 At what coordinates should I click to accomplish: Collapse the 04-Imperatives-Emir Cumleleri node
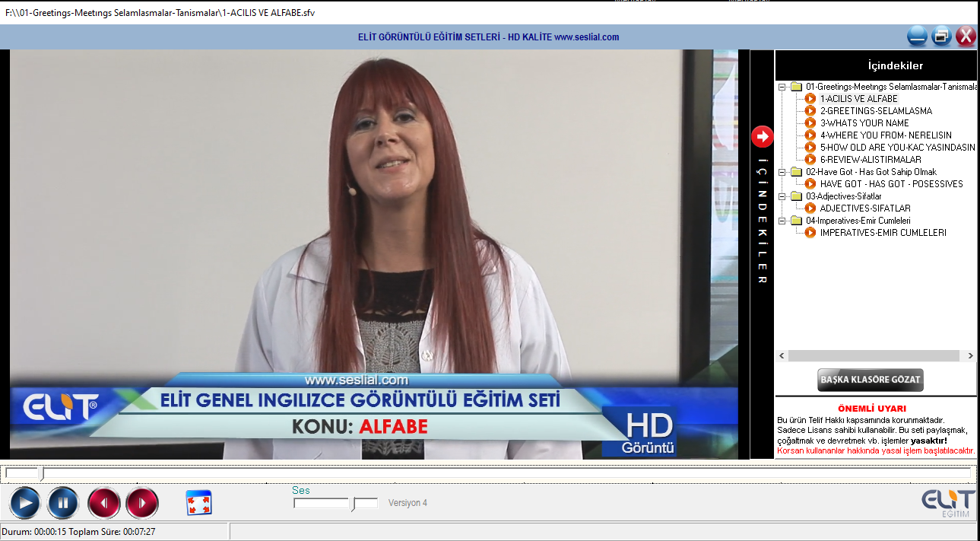pos(782,221)
